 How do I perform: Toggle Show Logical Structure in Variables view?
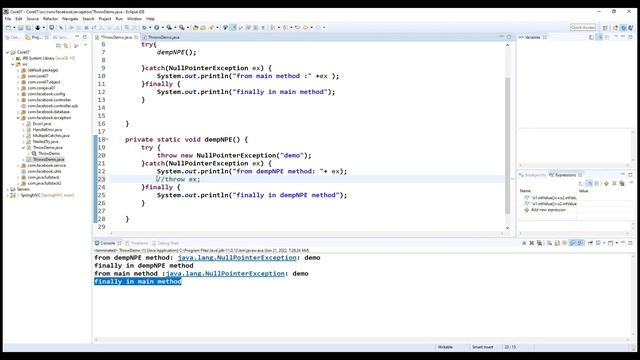pos(599,37)
